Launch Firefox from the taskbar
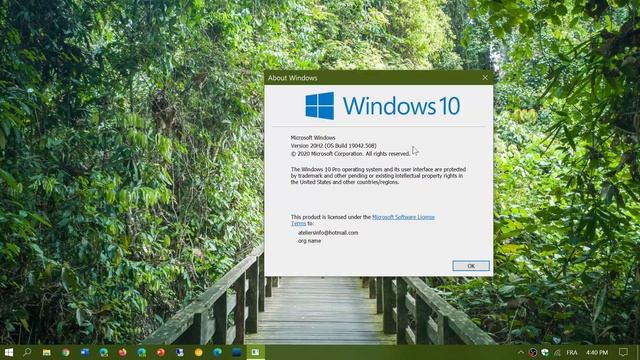 click(122, 352)
